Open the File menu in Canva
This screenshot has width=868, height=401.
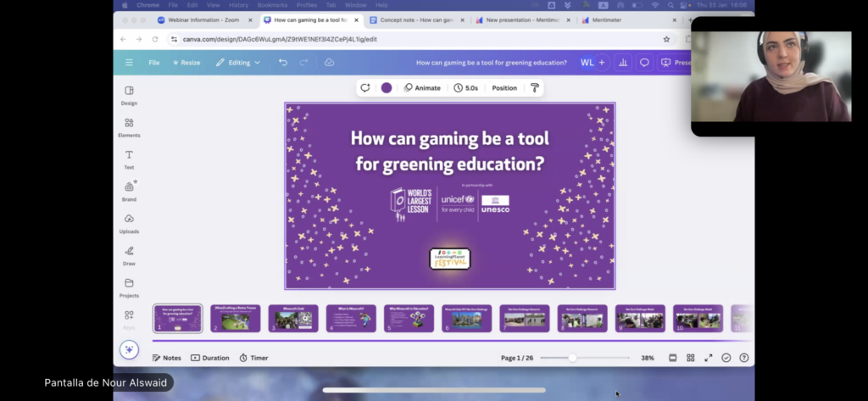coord(154,63)
